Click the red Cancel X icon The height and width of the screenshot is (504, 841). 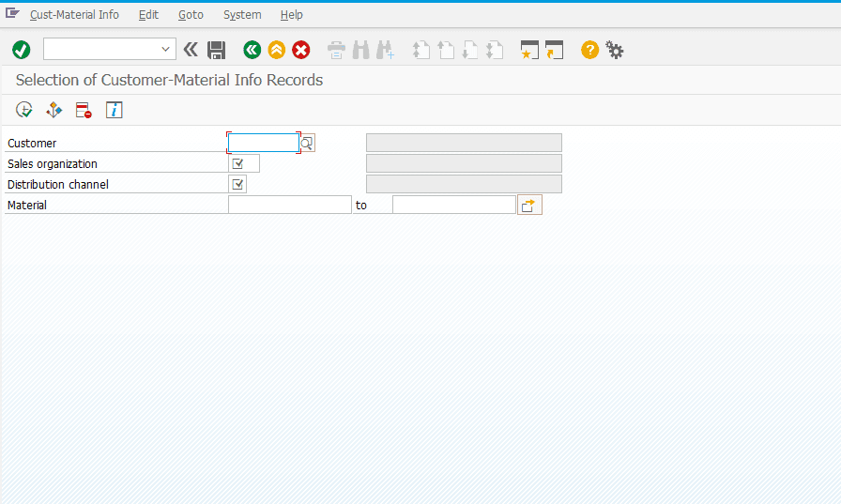coord(301,50)
